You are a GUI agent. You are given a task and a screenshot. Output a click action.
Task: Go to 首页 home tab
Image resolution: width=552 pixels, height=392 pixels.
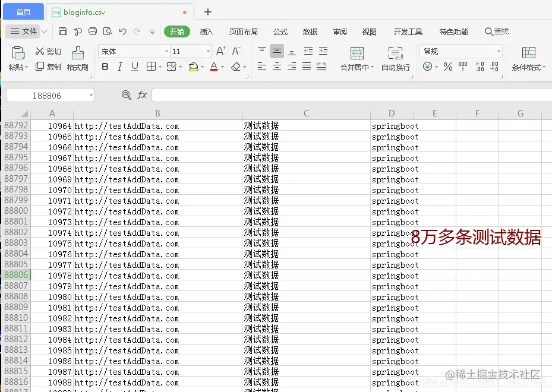pos(23,12)
